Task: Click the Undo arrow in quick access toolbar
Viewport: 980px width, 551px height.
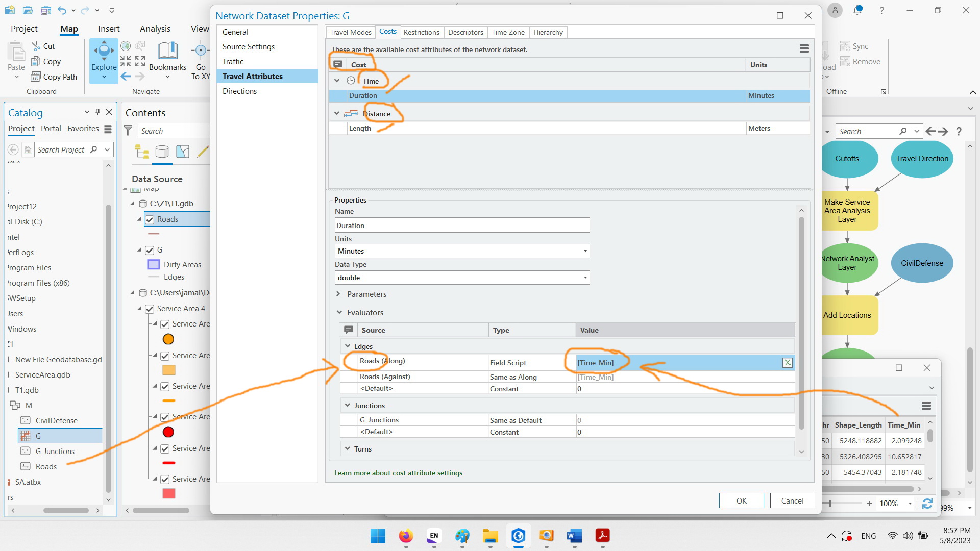Action: (x=62, y=10)
